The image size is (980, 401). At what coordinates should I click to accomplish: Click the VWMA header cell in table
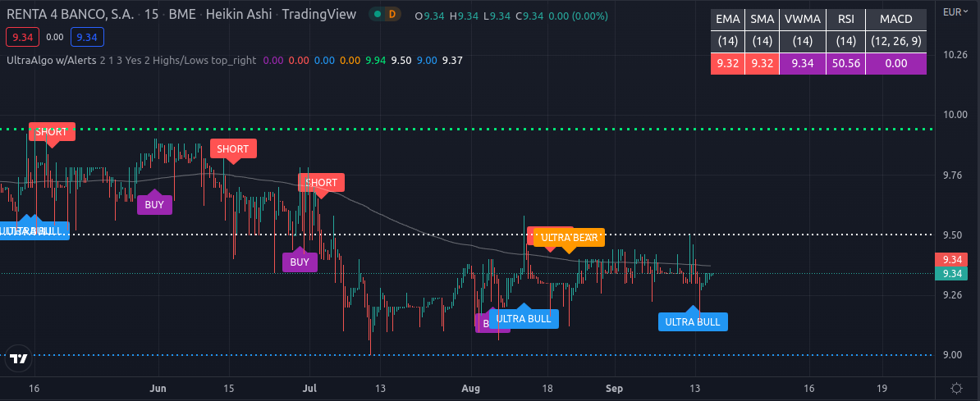[803, 20]
